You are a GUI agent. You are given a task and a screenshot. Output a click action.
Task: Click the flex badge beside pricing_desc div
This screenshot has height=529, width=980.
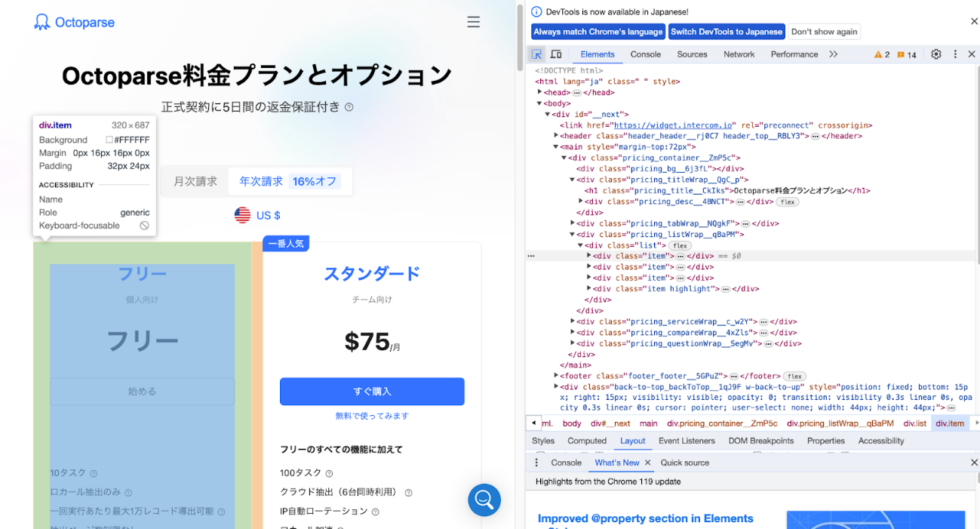point(788,201)
